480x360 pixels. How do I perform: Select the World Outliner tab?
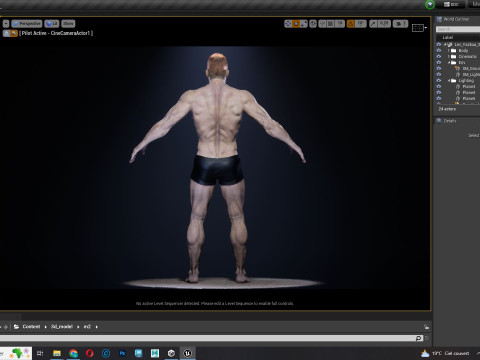coord(453,19)
